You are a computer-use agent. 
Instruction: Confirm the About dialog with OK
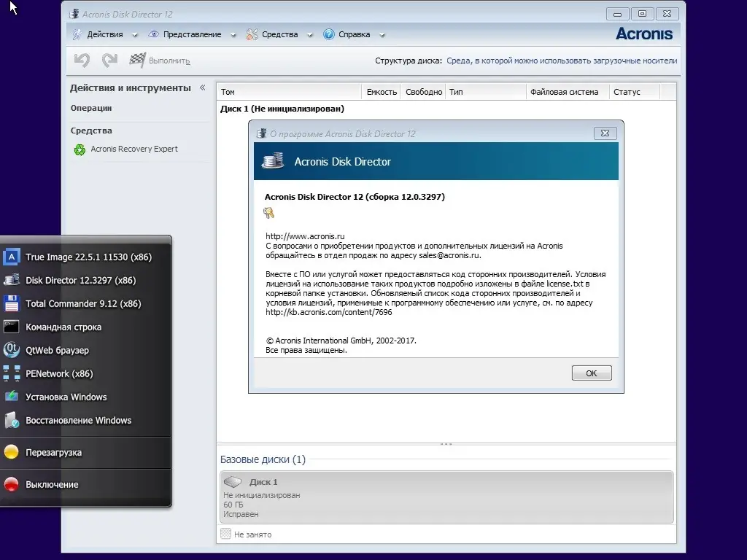592,373
